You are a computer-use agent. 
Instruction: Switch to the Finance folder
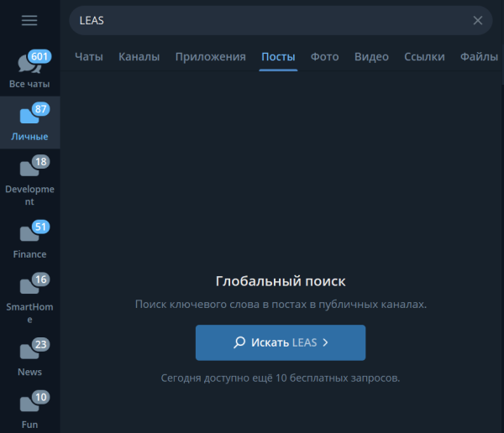pos(29,240)
